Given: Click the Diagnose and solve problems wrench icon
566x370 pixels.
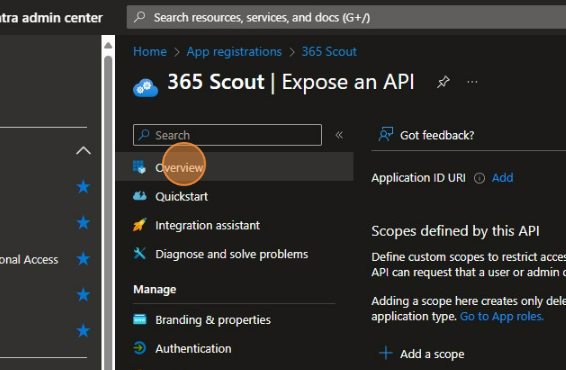Looking at the screenshot, I should point(140,254).
